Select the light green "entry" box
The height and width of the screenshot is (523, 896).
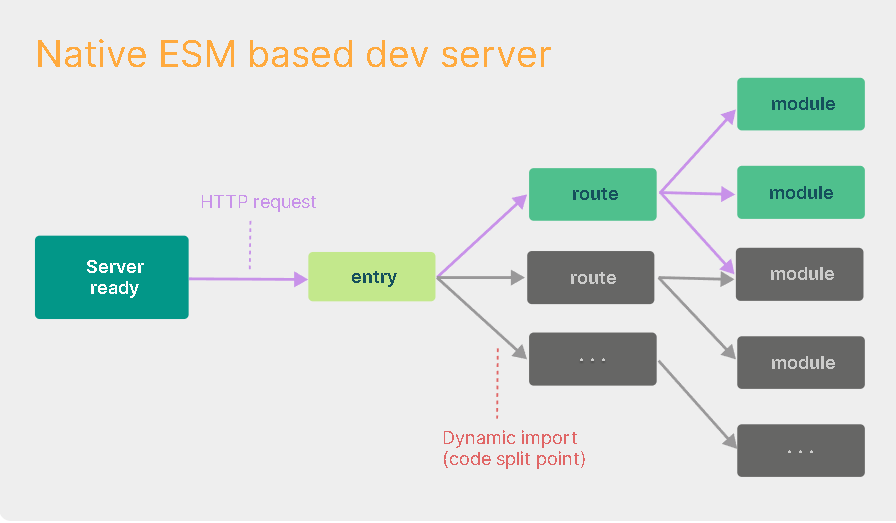[x=372, y=277]
